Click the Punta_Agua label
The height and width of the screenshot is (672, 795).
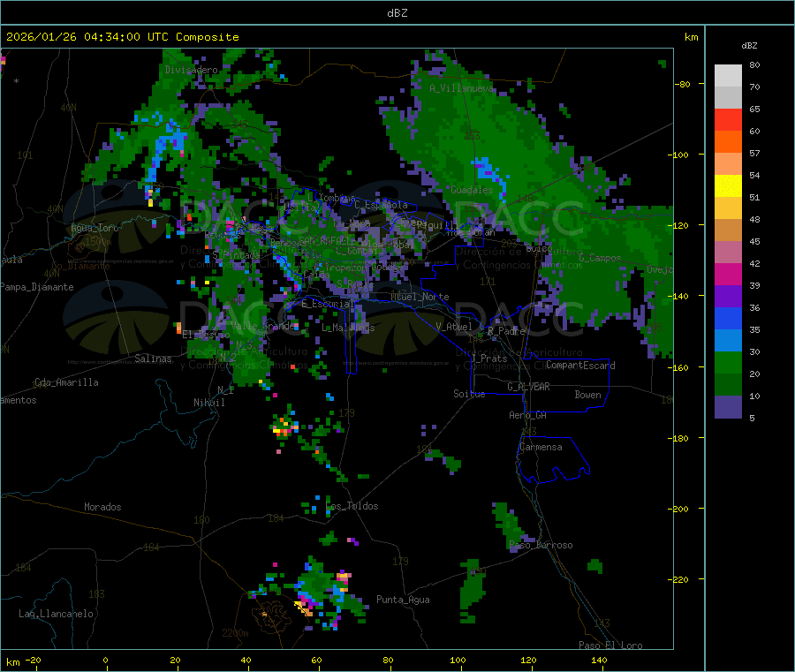pos(403,600)
